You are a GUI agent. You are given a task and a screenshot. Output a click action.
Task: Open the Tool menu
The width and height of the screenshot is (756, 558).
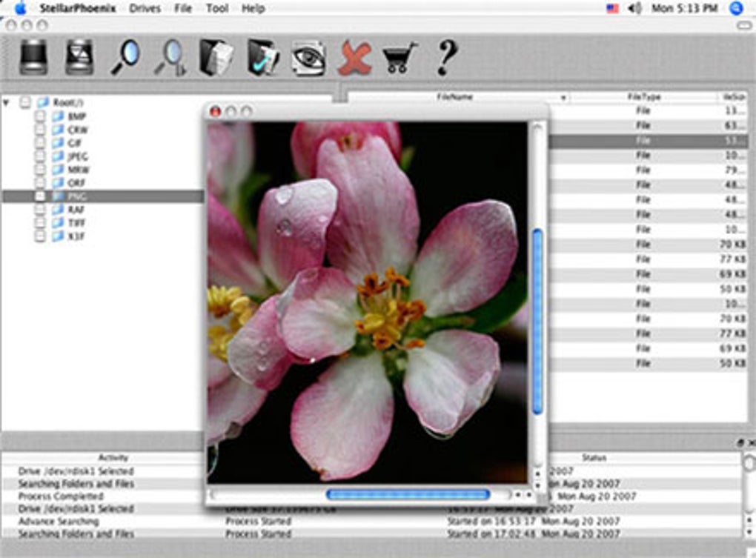pyautogui.click(x=217, y=8)
